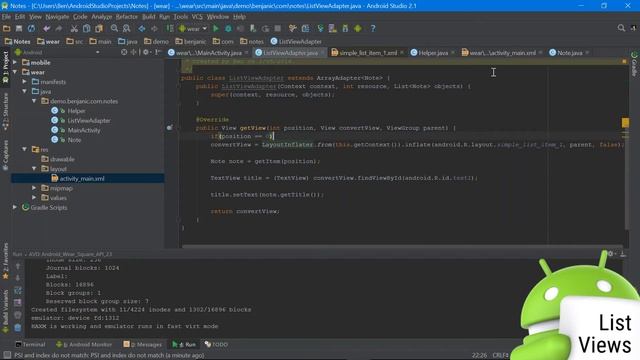Click the ListViewAdapter breadcrumb

point(296,41)
